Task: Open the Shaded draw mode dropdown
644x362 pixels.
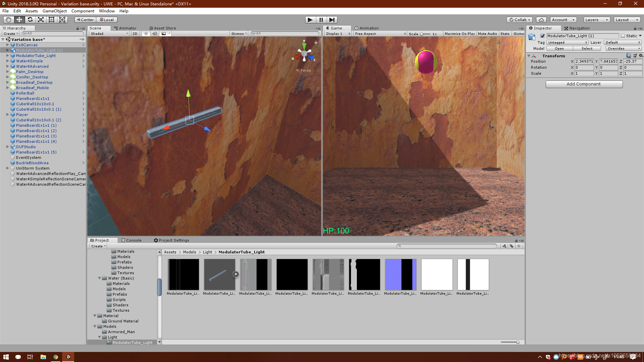Action: pos(109,34)
